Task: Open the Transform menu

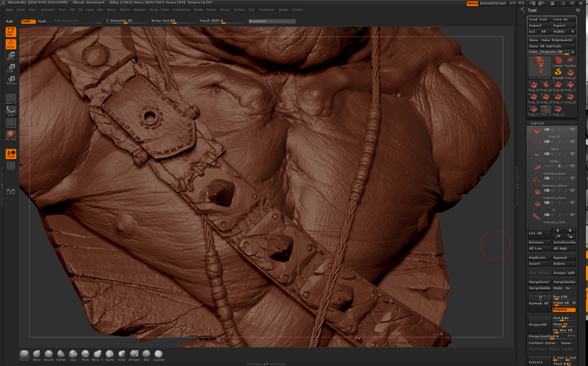Action: pos(266,10)
